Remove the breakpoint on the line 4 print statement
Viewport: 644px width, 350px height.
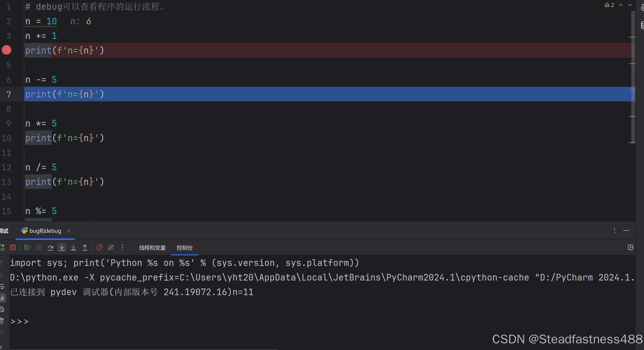(x=6, y=50)
